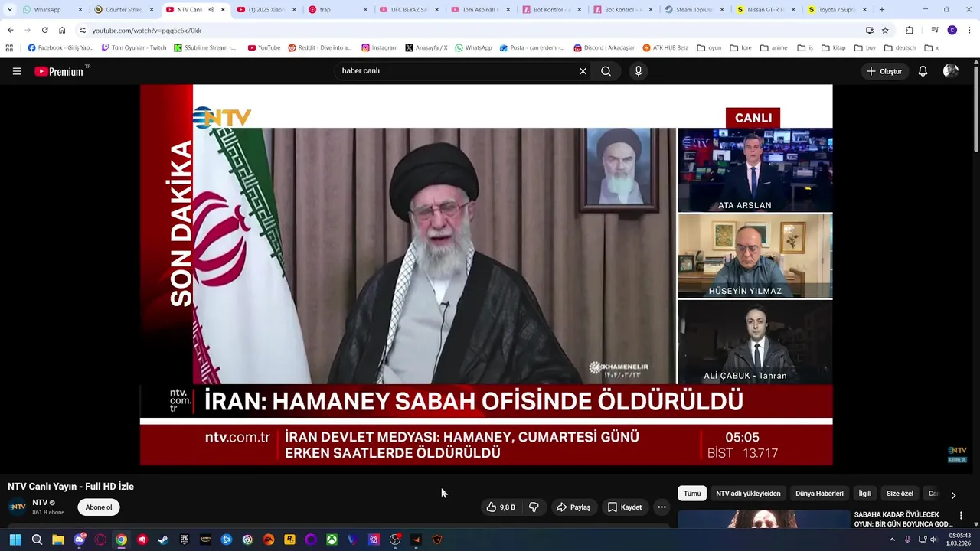Open the browser extensions puzzle icon

pos(910,31)
